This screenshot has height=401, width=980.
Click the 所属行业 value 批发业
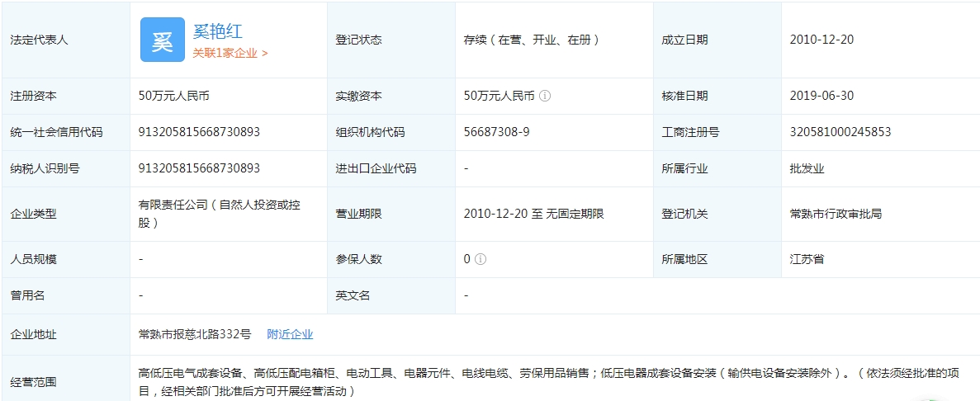(x=807, y=168)
